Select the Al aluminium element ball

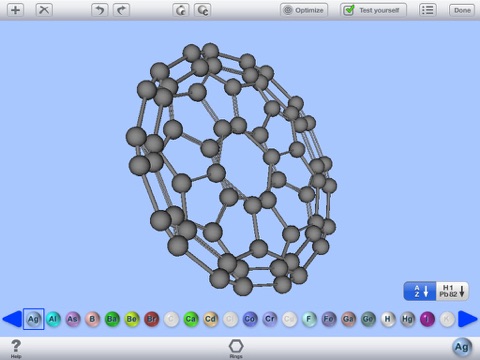(53, 319)
